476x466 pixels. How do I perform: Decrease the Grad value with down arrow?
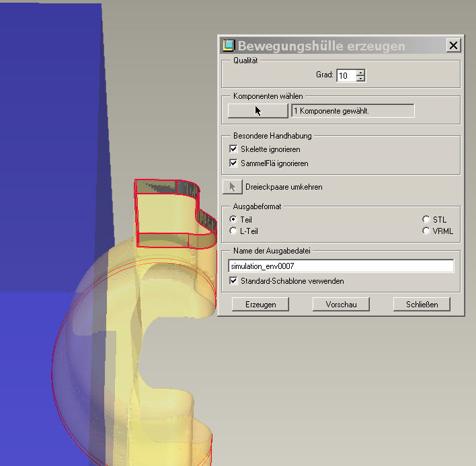(360, 78)
